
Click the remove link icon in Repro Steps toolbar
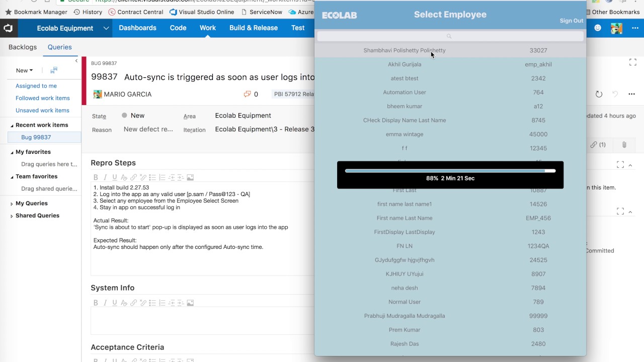pyautogui.click(x=143, y=177)
